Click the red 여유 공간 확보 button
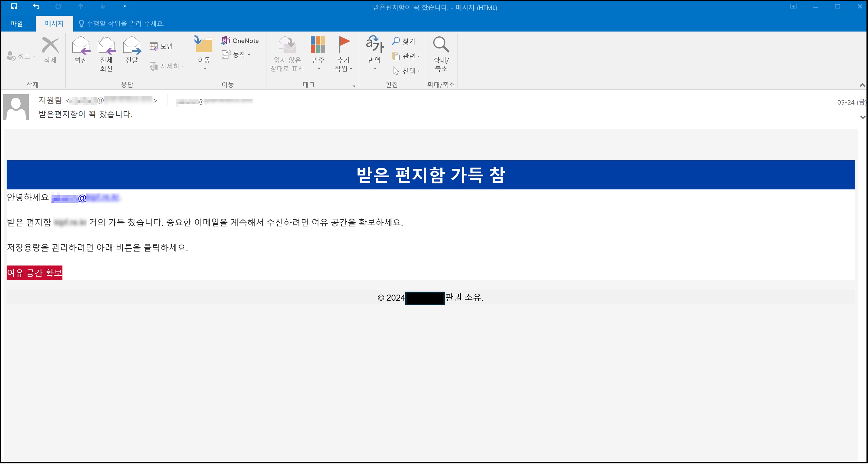Screen dimensions: 868x464 pos(34,273)
